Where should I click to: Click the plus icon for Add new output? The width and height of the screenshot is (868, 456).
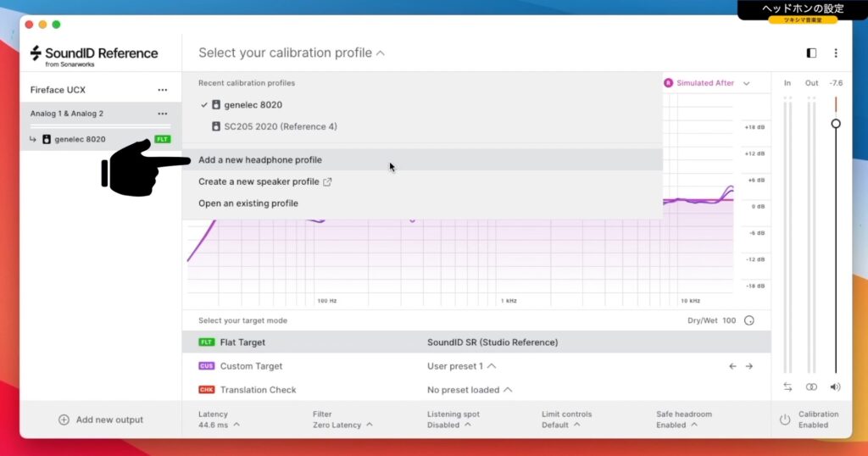[64, 420]
